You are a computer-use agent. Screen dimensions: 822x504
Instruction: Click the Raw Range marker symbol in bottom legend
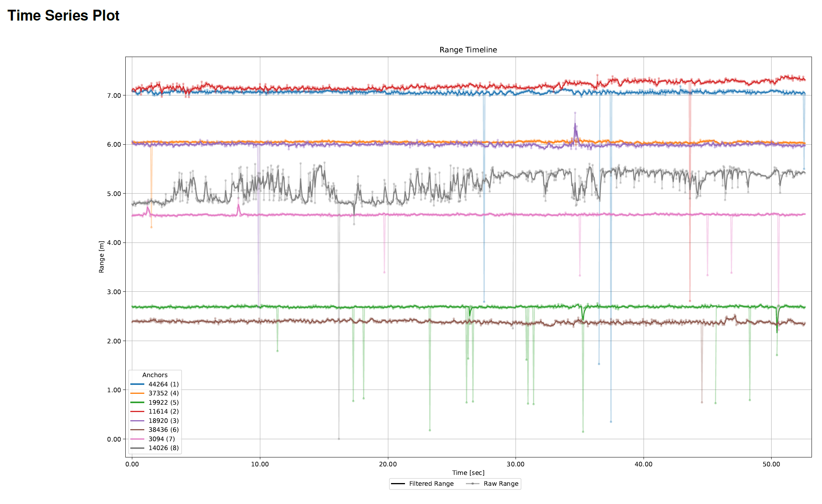coord(473,484)
